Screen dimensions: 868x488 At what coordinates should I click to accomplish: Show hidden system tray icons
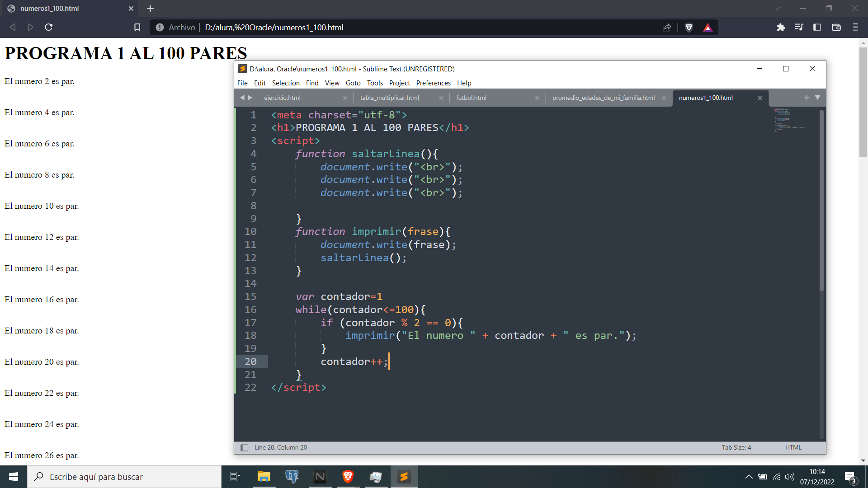coord(749,477)
